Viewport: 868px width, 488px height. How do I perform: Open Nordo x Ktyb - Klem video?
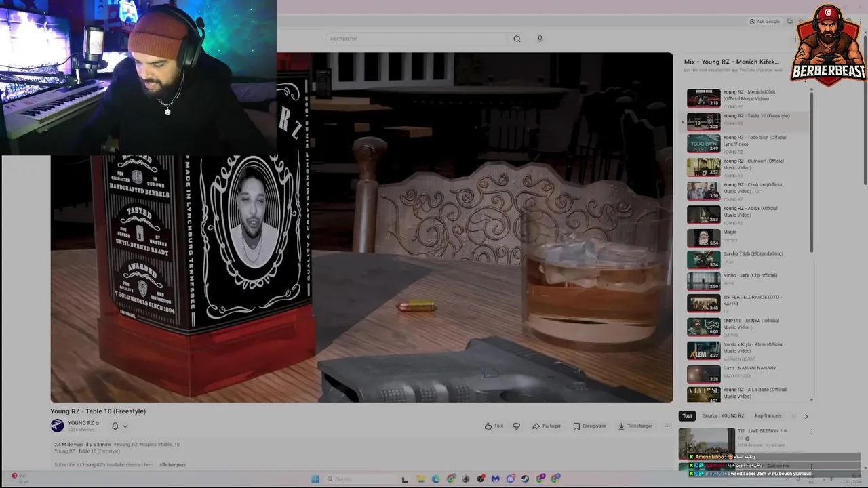click(745, 350)
